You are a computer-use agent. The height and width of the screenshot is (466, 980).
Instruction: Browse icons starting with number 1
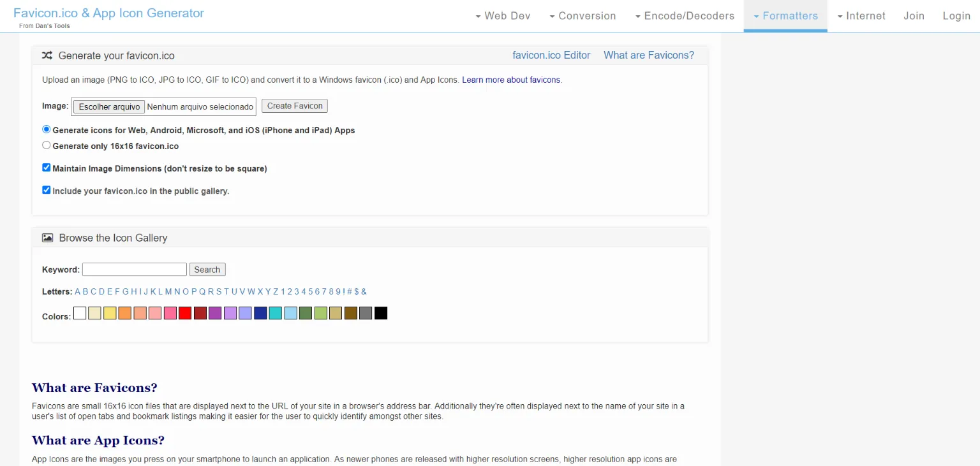coord(283,291)
